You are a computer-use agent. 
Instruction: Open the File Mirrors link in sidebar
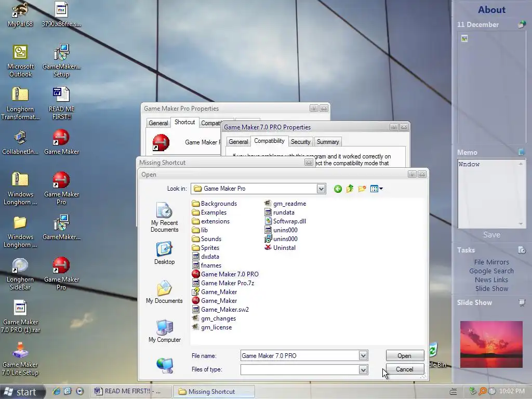[x=491, y=262]
